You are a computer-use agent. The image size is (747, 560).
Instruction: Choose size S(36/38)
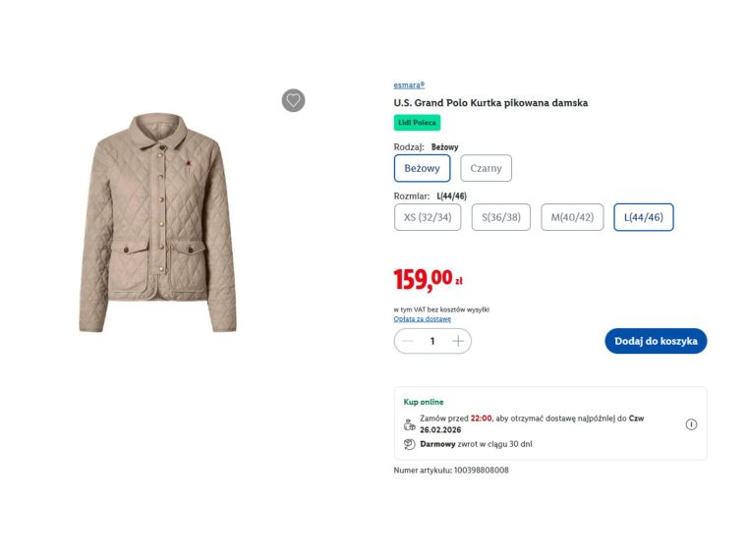click(x=501, y=217)
